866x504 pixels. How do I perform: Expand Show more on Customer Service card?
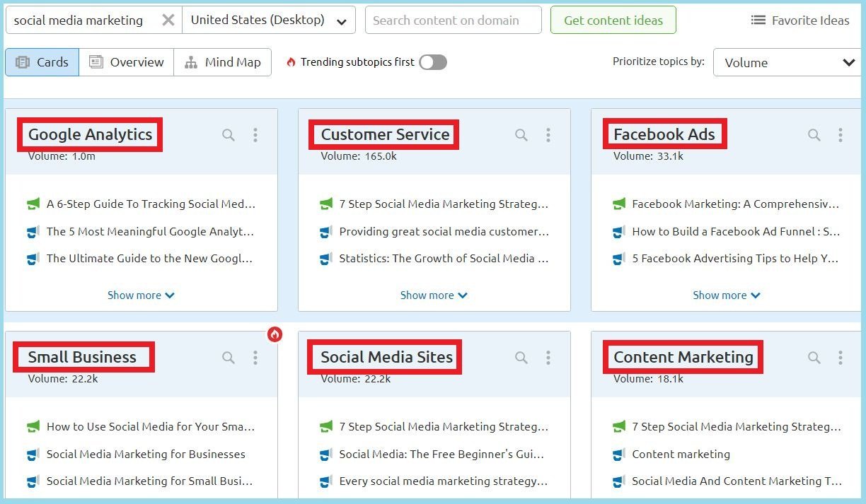coord(434,295)
